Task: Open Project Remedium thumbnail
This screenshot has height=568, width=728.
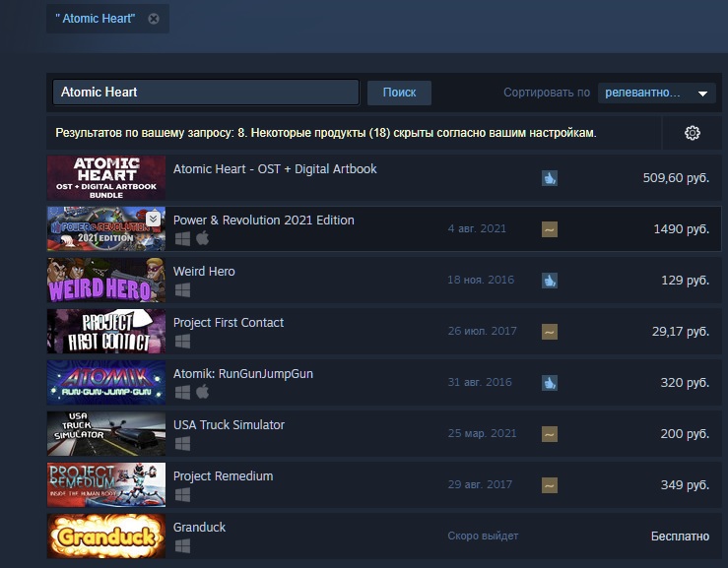Action: [x=106, y=485]
